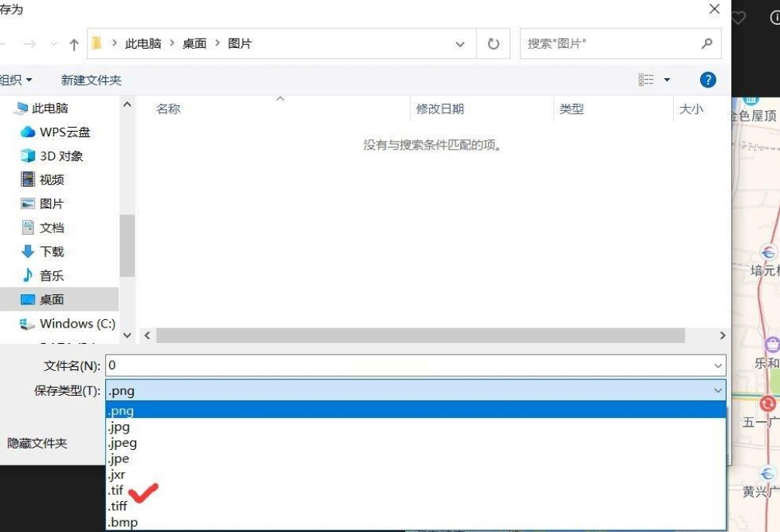
Task: Expand the address bar history dropdown
Action: pos(459,44)
